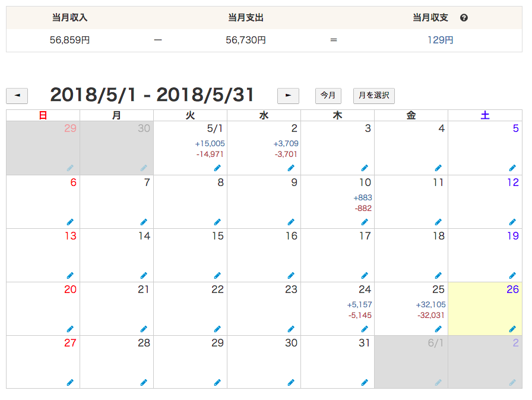Click the faded pencil on 6/1
Viewport: 532px width, 400px height.
pos(438,383)
